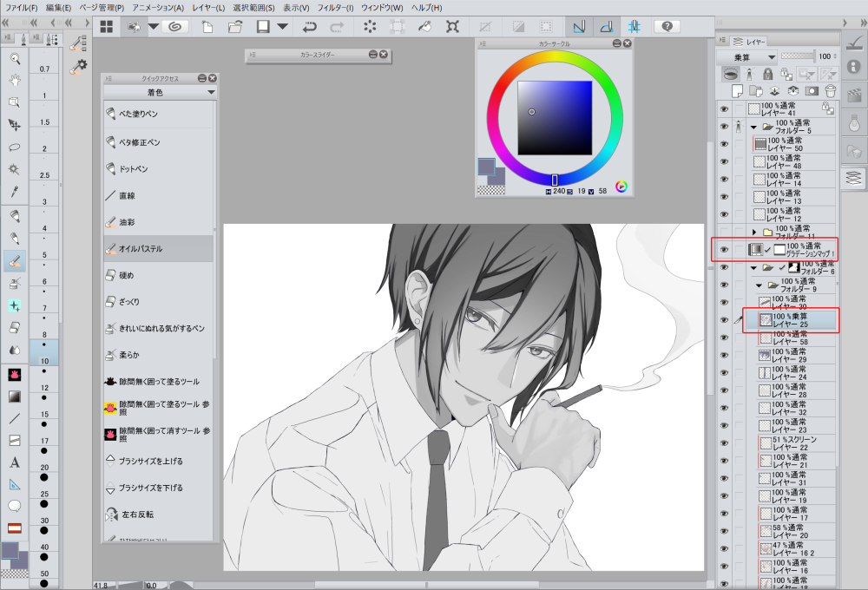Open the 着色 set dropdown in quick access
This screenshot has width=868, height=590.
tap(211, 91)
